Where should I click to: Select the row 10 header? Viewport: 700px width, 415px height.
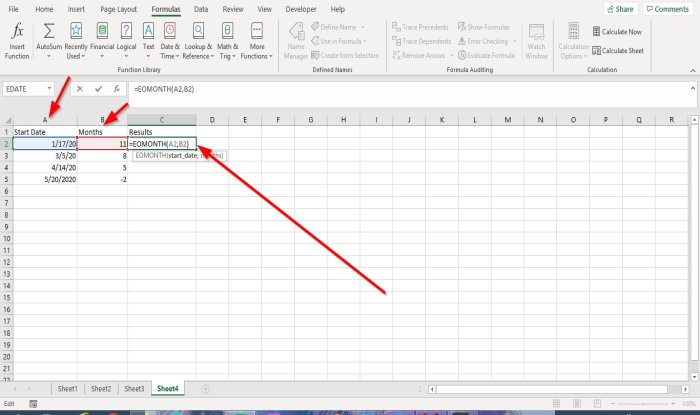(x=7, y=239)
